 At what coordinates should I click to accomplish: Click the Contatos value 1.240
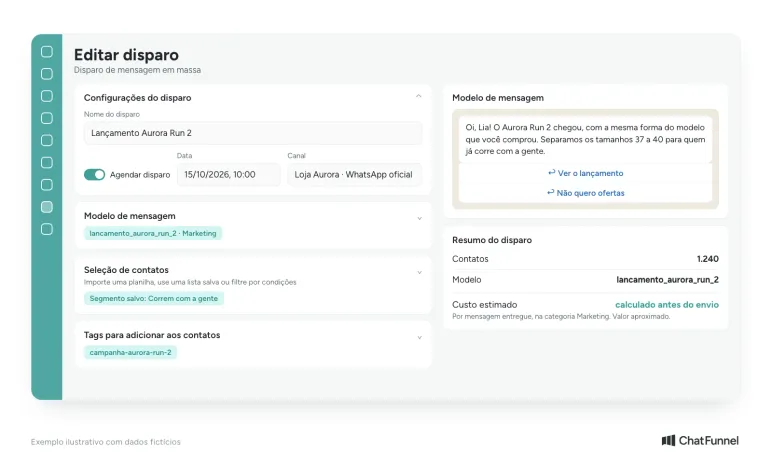[708, 259]
